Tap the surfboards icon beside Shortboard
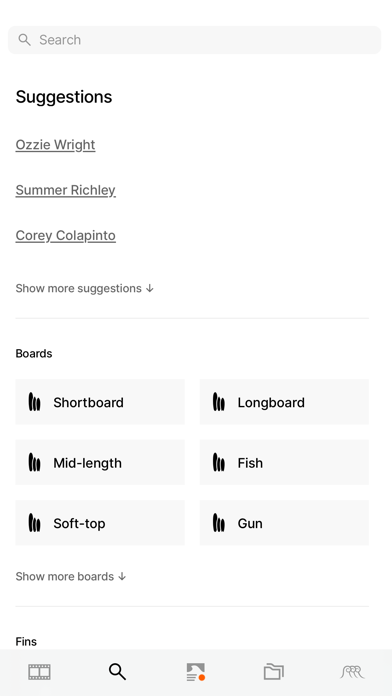The height and width of the screenshot is (696, 392). [x=35, y=402]
